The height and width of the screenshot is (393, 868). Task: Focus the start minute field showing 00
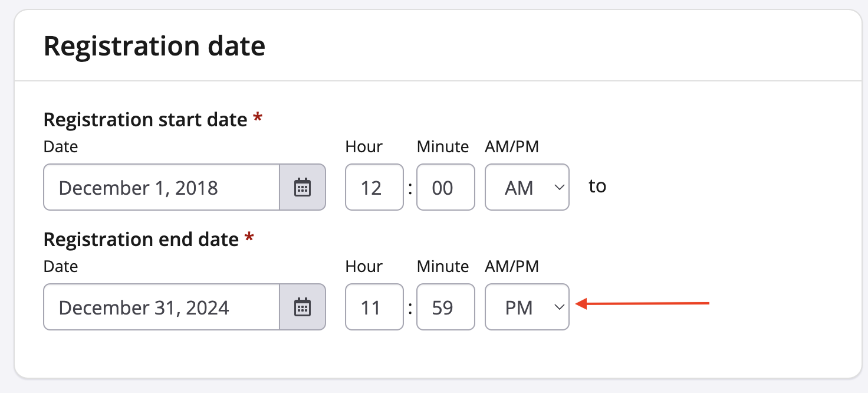[445, 188]
